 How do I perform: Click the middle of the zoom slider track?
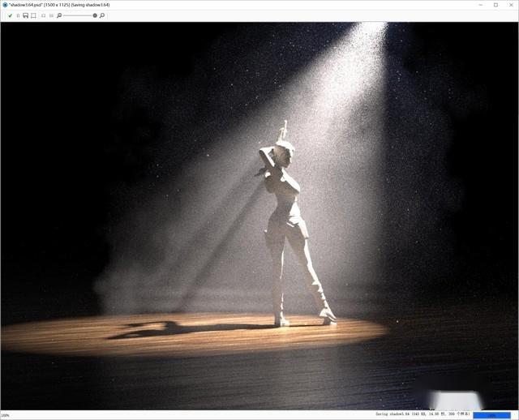[79, 15]
